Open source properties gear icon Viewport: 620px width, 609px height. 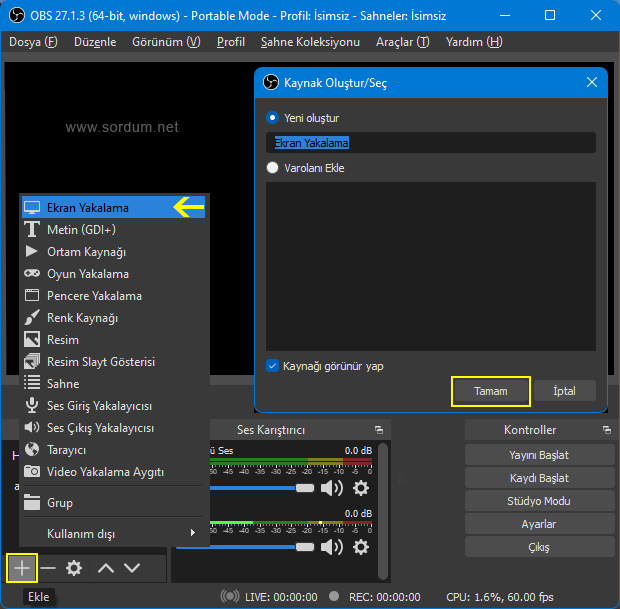[73, 568]
